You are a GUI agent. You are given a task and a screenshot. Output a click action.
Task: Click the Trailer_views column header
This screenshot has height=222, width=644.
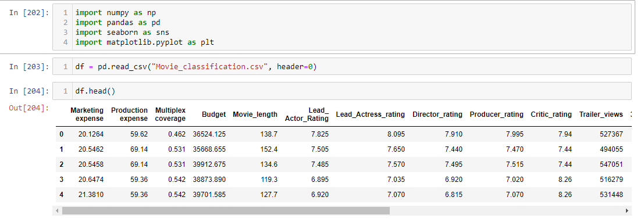click(601, 114)
